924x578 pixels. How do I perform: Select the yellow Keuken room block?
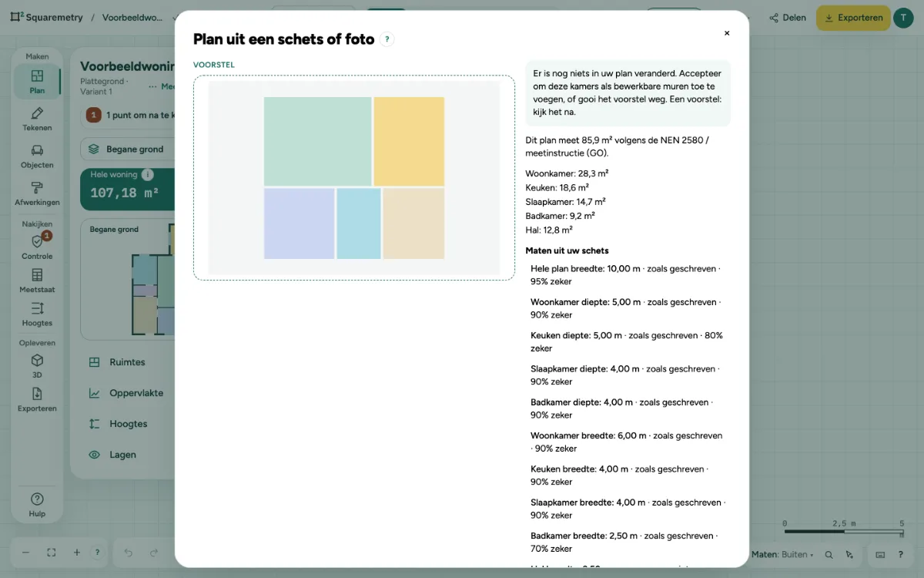[409, 141]
